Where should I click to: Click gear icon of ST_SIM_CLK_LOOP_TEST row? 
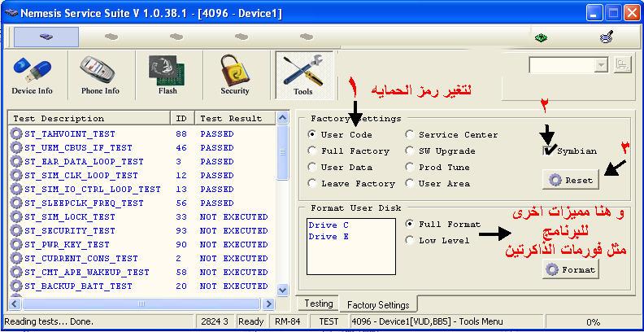point(16,176)
